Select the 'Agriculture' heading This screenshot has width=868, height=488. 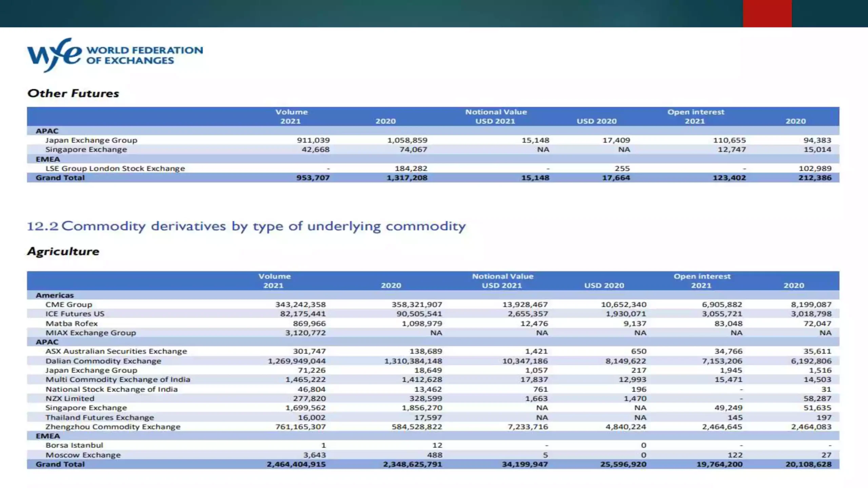coord(63,251)
